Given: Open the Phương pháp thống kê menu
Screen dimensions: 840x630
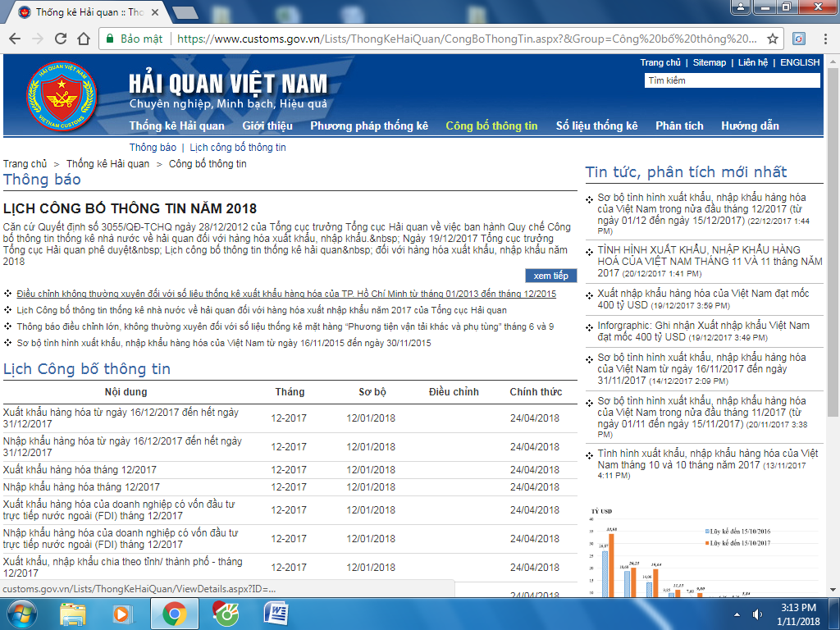Looking at the screenshot, I should coord(369,126).
